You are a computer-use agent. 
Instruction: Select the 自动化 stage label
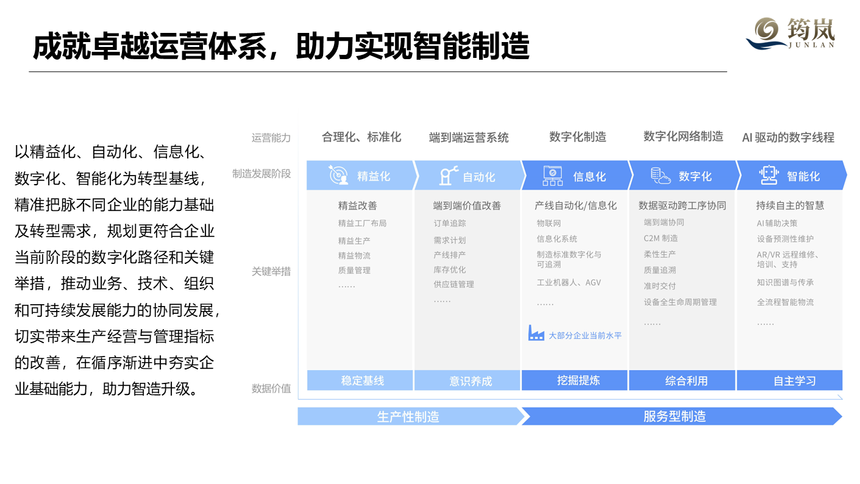point(479,177)
